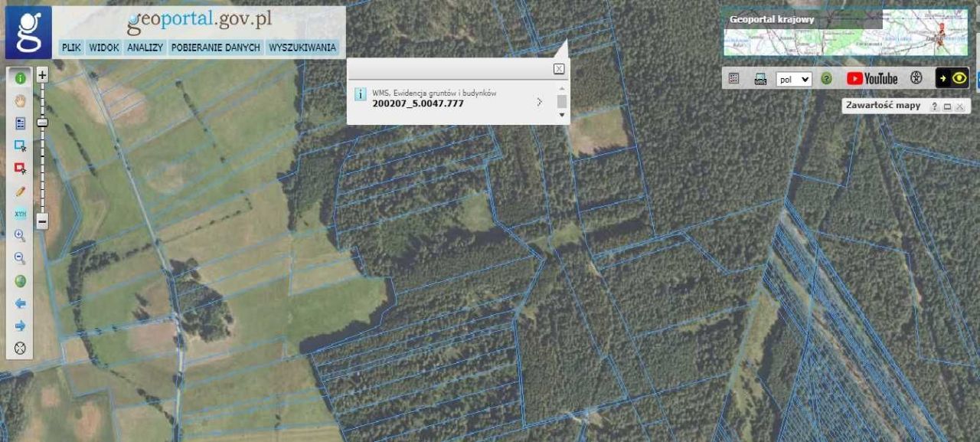Viewport: 980px width, 442px height.
Task: Click the crossed circle tool icon
Action: pyautogui.click(x=20, y=349)
